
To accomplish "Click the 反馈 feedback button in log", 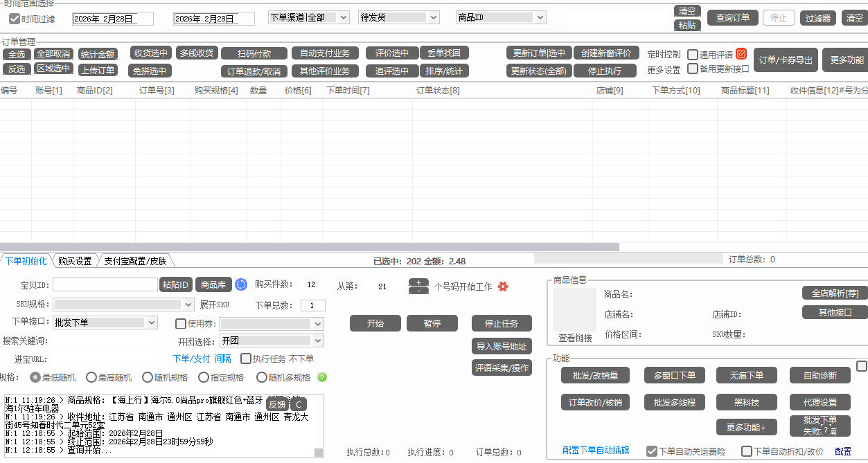I will point(277,404).
